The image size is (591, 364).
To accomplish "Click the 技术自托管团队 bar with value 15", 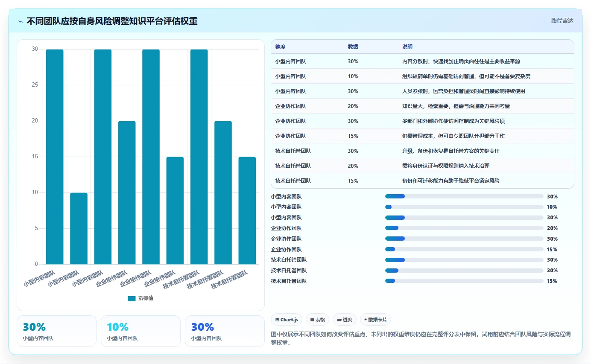I will pyautogui.click(x=247, y=210).
